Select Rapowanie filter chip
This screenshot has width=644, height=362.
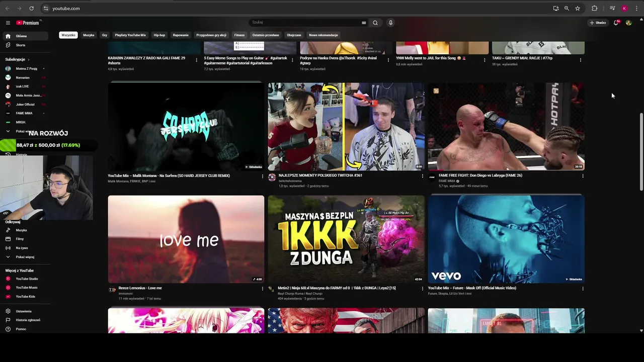coord(181,35)
